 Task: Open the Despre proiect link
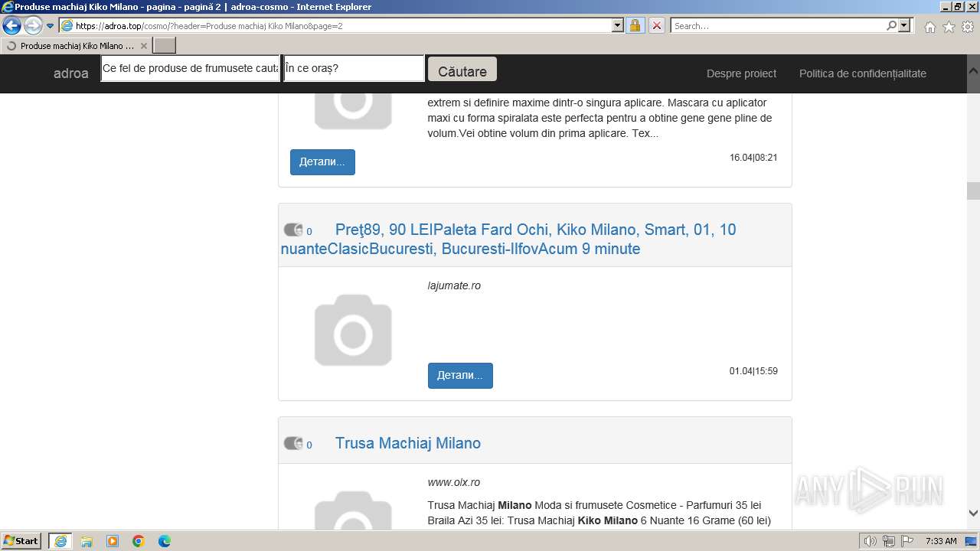pyautogui.click(x=741, y=73)
